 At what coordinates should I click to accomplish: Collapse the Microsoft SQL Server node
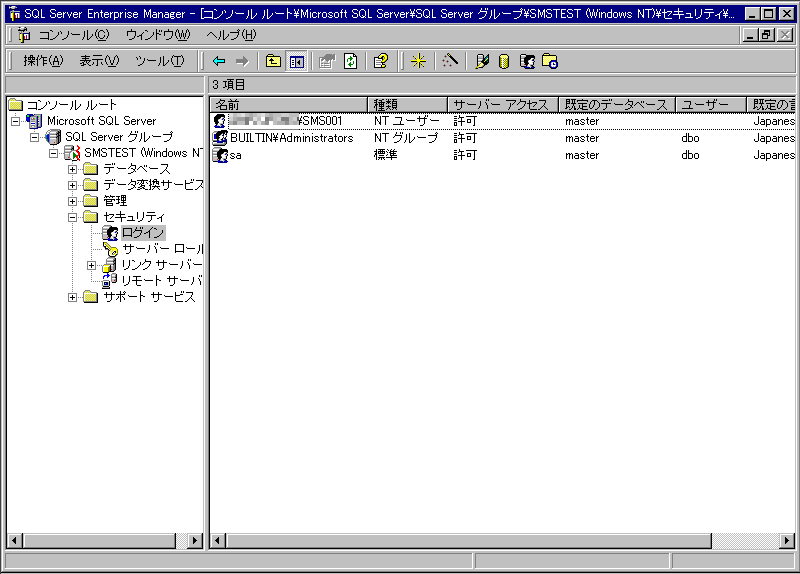[16, 121]
